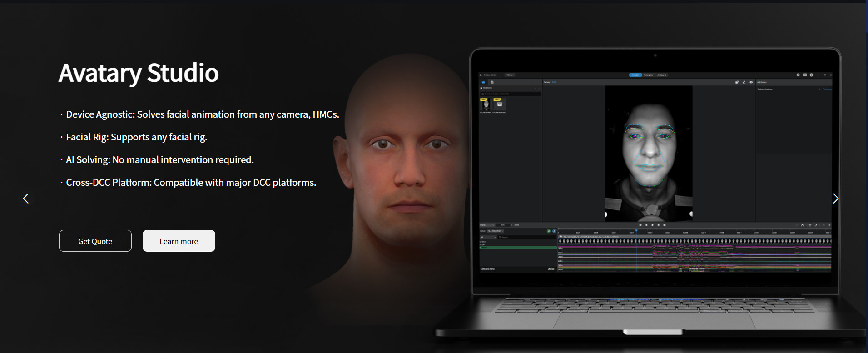This screenshot has width=868, height=353.
Task: Open the blue folder browser icon
Action: tap(483, 82)
